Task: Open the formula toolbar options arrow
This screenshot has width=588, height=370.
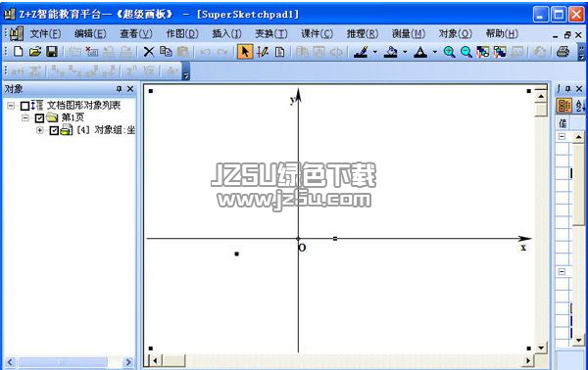Action: click(x=185, y=71)
